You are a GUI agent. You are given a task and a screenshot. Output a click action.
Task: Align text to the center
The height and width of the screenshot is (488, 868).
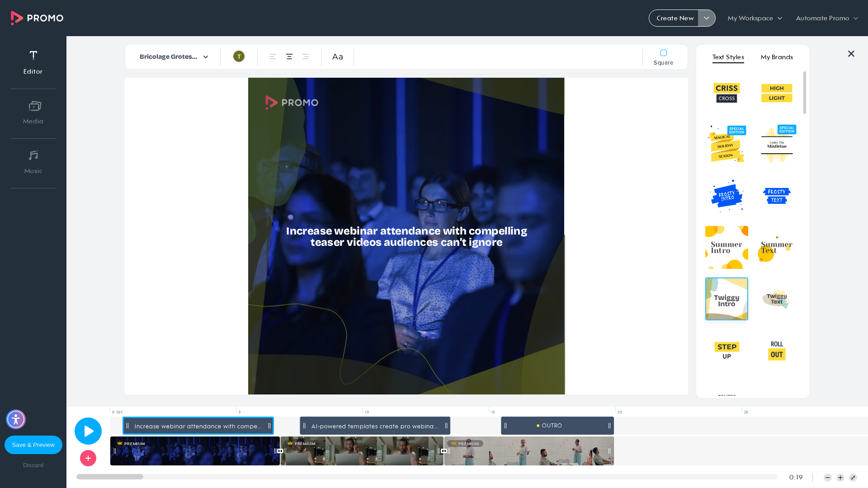(289, 56)
